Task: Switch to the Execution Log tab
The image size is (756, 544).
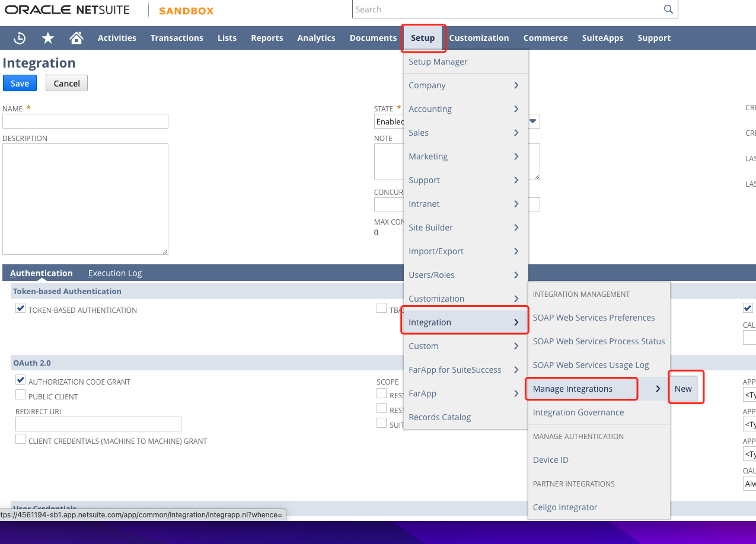Action: pyautogui.click(x=115, y=273)
